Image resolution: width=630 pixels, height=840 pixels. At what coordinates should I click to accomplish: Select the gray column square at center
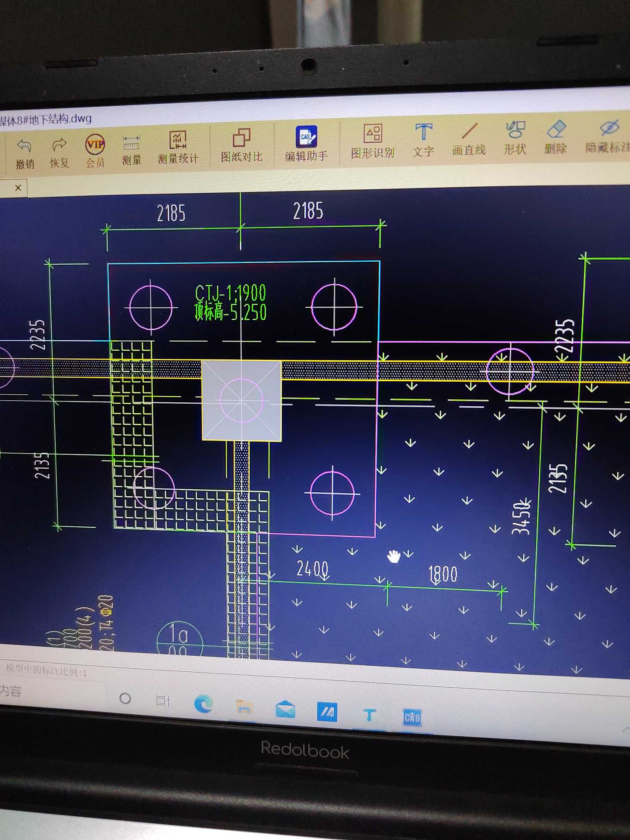click(x=241, y=401)
